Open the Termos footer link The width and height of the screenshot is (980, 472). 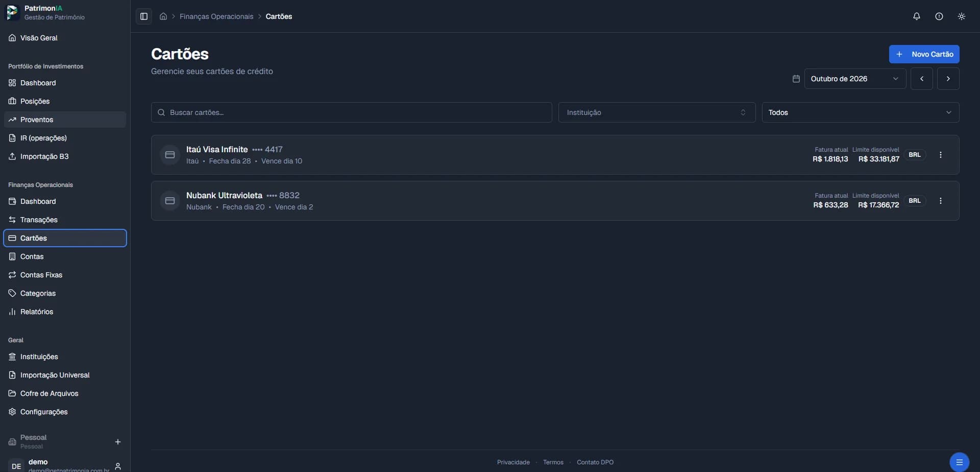(x=553, y=462)
